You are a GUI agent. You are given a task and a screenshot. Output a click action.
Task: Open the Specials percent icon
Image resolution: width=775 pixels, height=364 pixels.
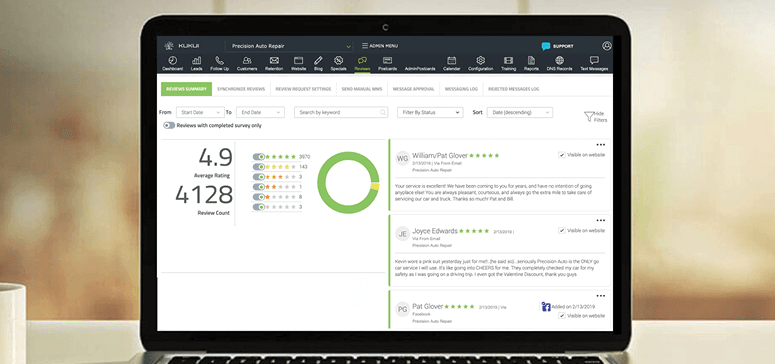(x=338, y=60)
